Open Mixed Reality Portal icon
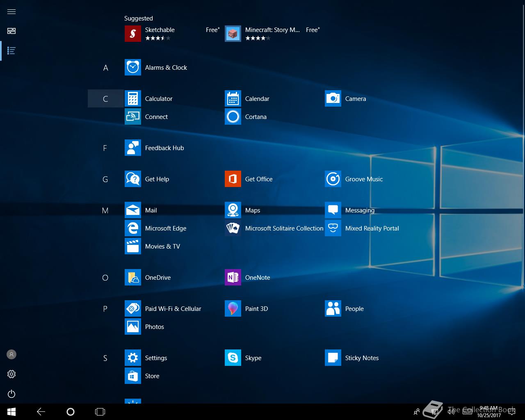This screenshot has width=525, height=420. coord(333,228)
